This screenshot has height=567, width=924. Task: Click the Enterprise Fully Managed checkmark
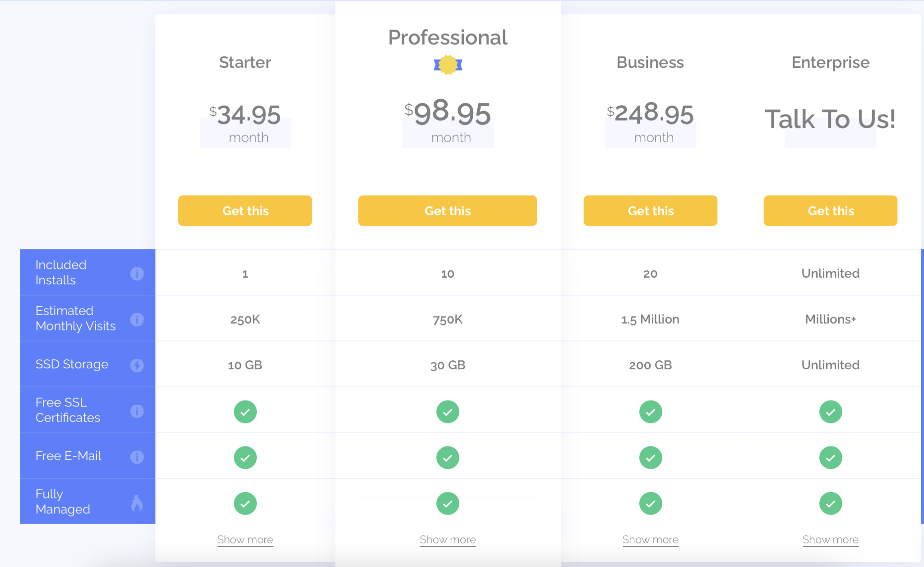(x=831, y=503)
